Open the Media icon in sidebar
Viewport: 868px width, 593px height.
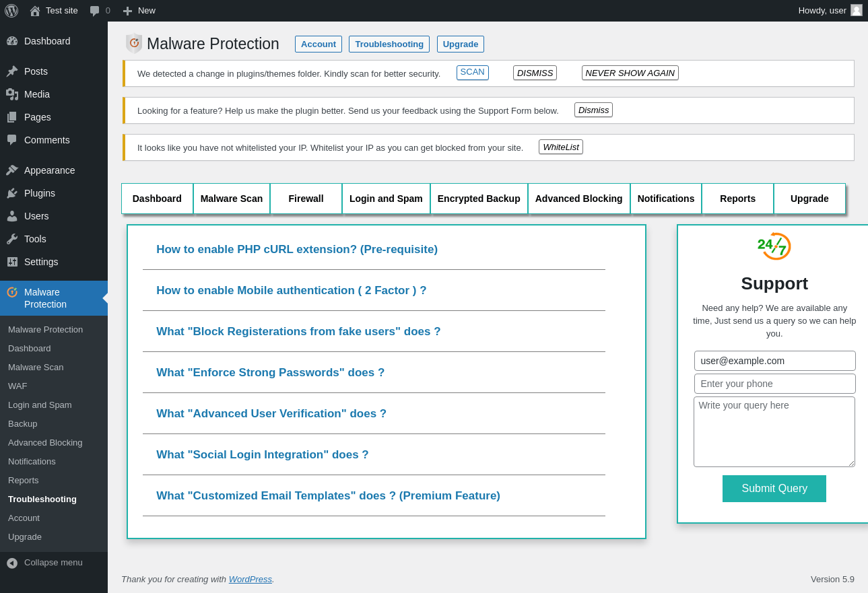click(x=12, y=94)
